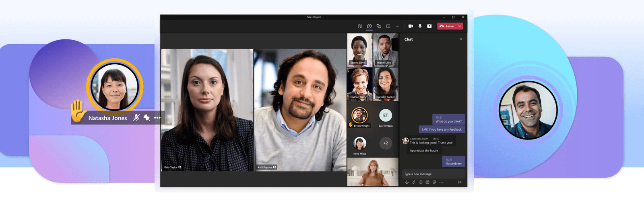Click the attach file paperclip icon
This screenshot has height=201, width=644.
tap(414, 182)
